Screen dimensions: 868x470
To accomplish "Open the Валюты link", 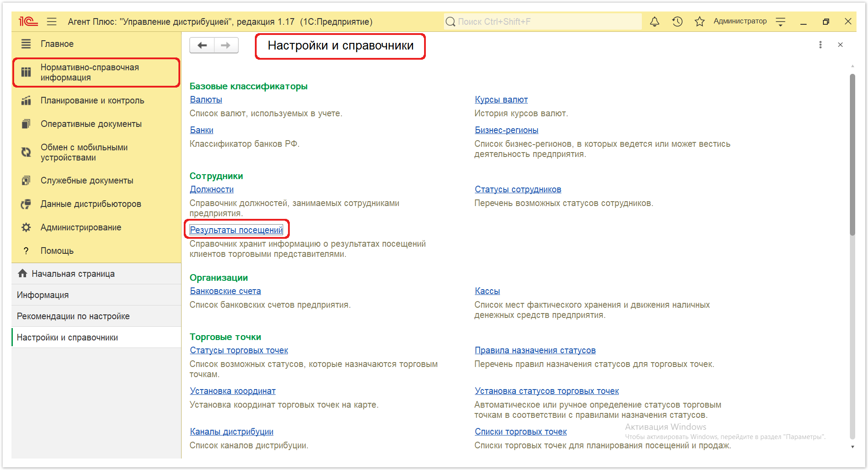I will pyautogui.click(x=206, y=99).
